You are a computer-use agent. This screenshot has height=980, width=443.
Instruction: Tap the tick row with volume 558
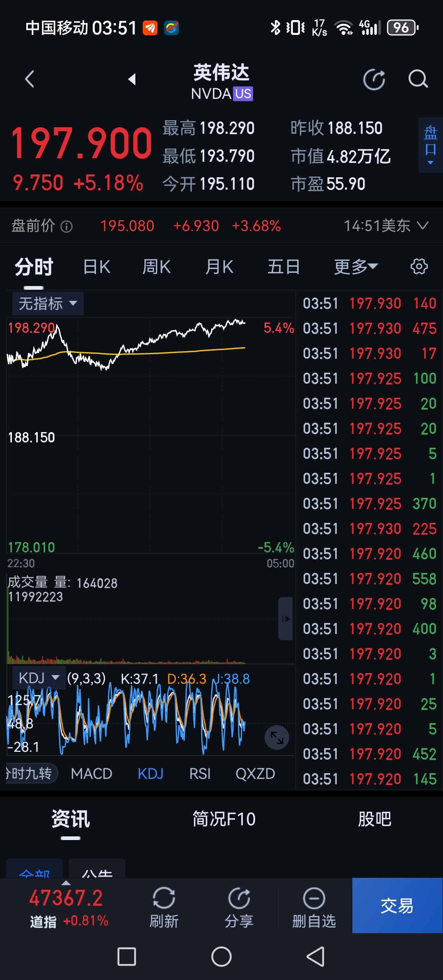(369, 579)
